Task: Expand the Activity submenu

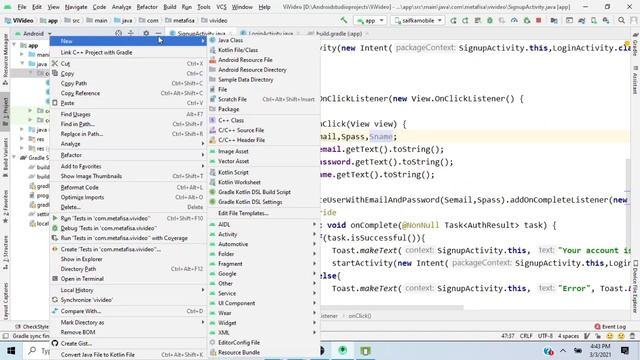Action: tap(263, 234)
